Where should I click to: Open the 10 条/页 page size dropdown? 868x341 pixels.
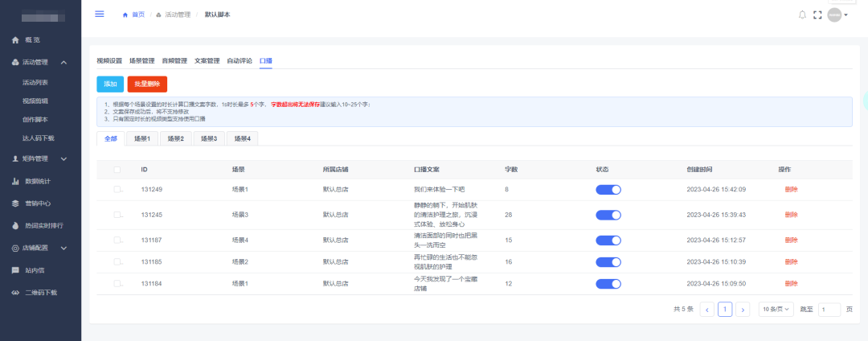[776, 310]
